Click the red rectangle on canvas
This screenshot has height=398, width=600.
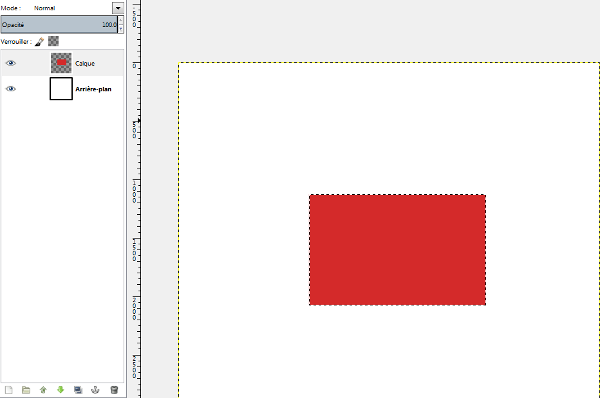click(x=398, y=250)
